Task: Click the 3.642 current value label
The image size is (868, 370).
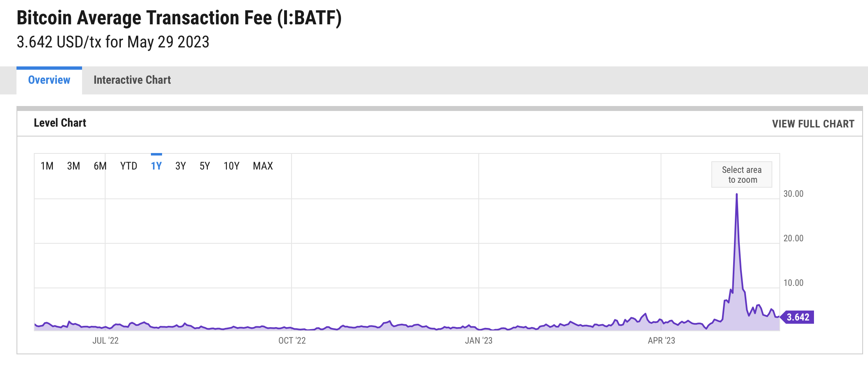Action: [797, 317]
